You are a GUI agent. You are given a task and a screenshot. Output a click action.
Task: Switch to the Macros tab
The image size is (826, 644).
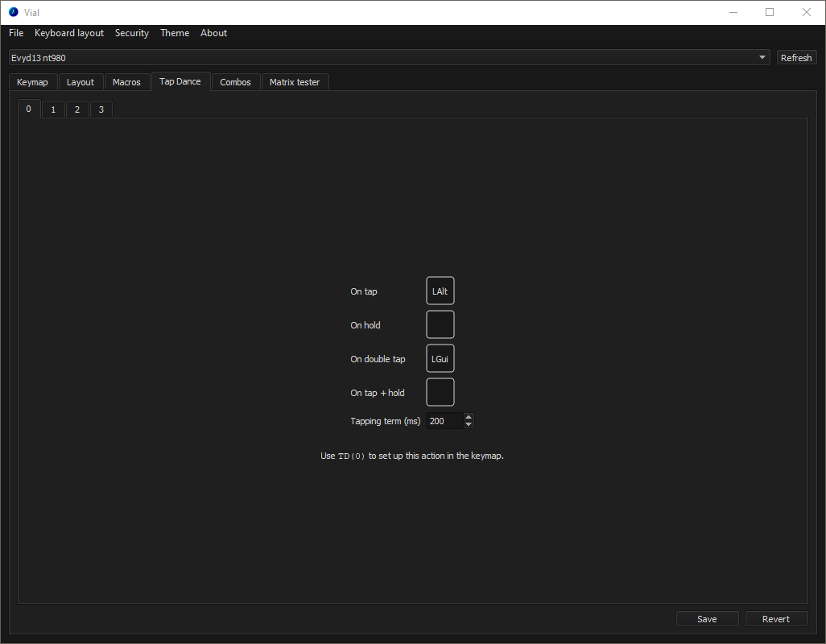[x=126, y=82]
